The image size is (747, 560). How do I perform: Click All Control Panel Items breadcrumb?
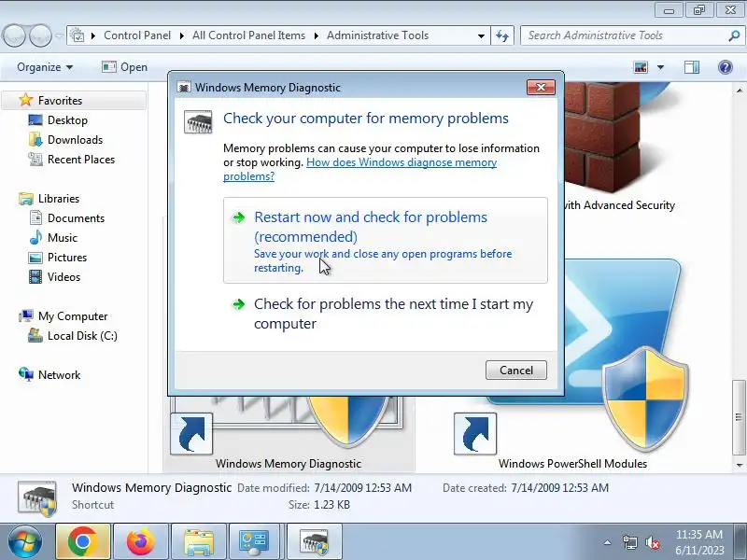[248, 35]
